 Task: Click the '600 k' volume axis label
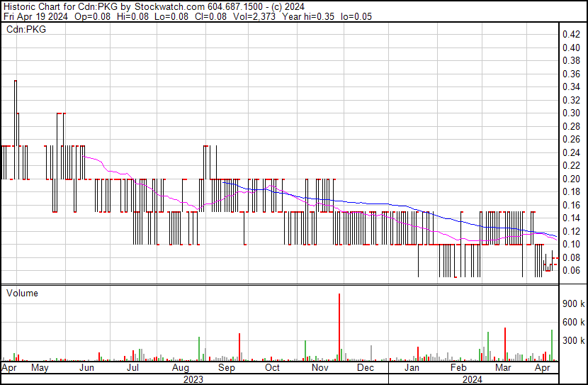click(x=573, y=322)
